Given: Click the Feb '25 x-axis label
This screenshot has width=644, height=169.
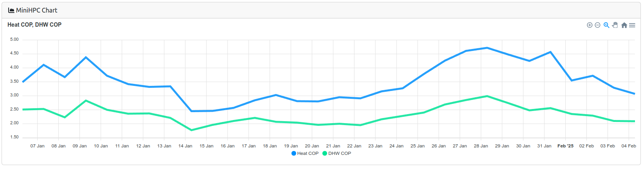Looking at the screenshot, I should [565, 146].
